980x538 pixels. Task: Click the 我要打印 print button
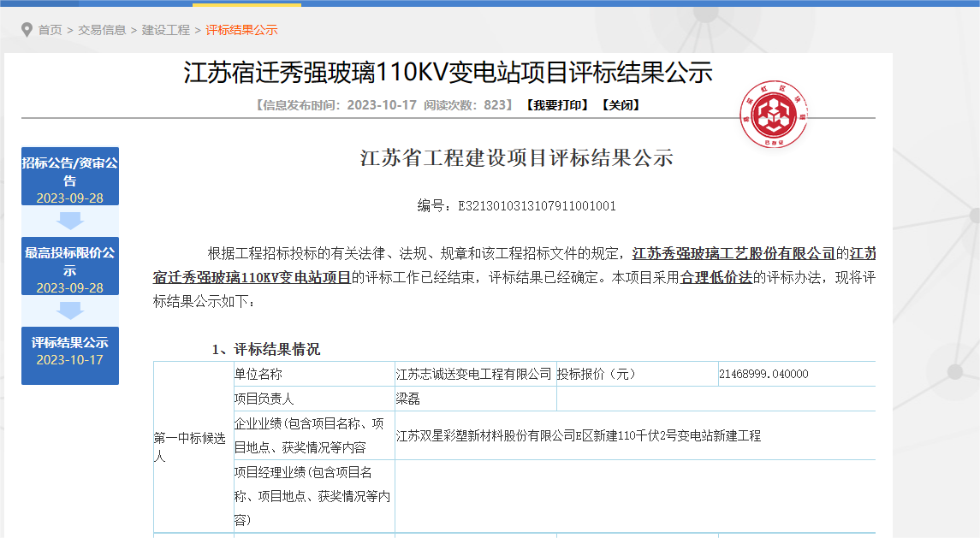(x=556, y=105)
